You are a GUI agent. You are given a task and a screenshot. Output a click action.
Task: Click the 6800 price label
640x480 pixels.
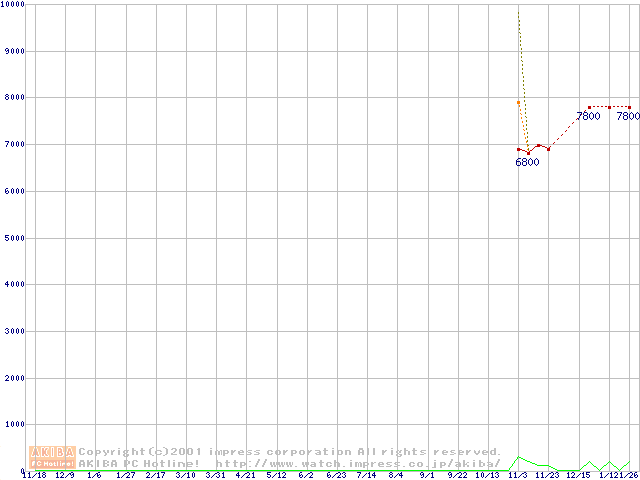click(527, 162)
